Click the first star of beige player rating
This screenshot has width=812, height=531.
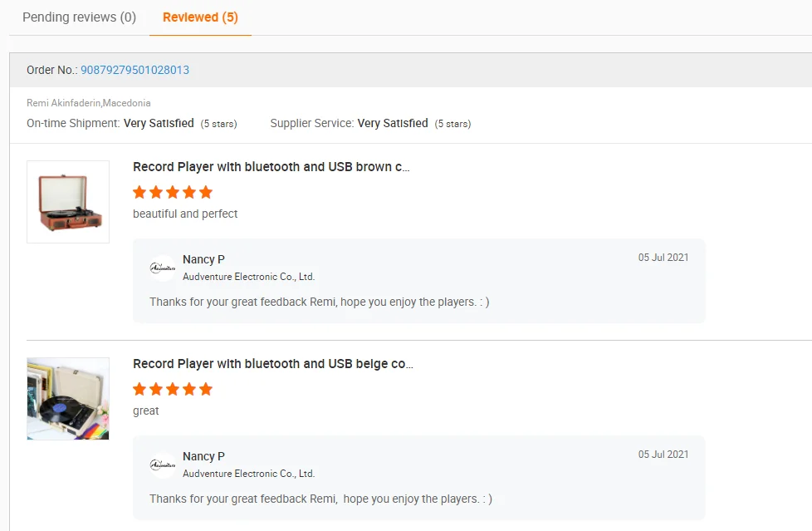[x=139, y=389]
